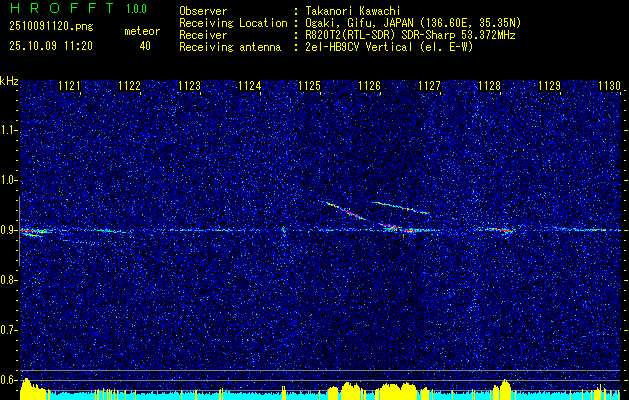
Task: Click the yellow signal peak below 1128
Action: pos(504,389)
